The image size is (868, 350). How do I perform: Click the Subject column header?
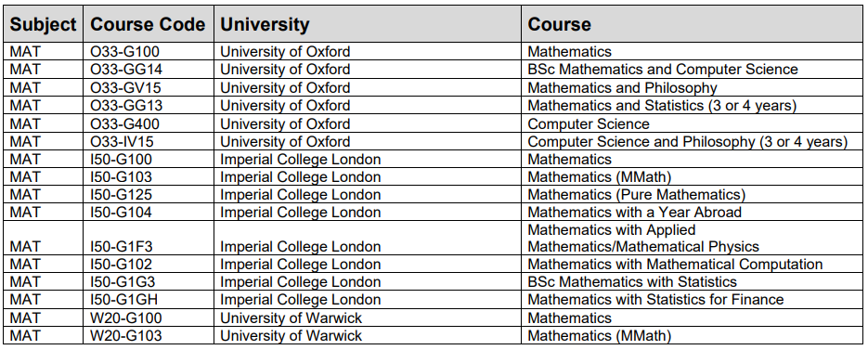(44, 24)
